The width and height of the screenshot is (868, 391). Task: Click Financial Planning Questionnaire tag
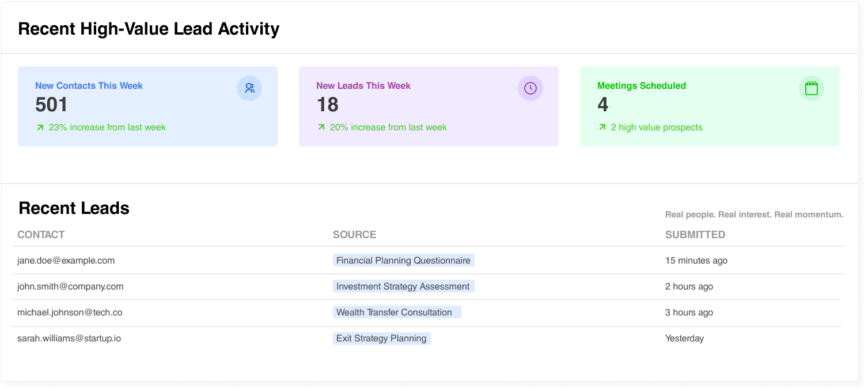coord(403,261)
